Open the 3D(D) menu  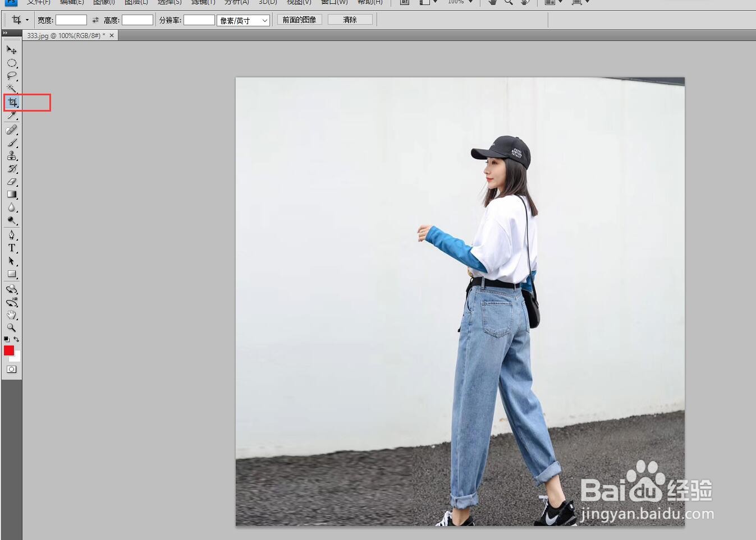pyautogui.click(x=268, y=2)
